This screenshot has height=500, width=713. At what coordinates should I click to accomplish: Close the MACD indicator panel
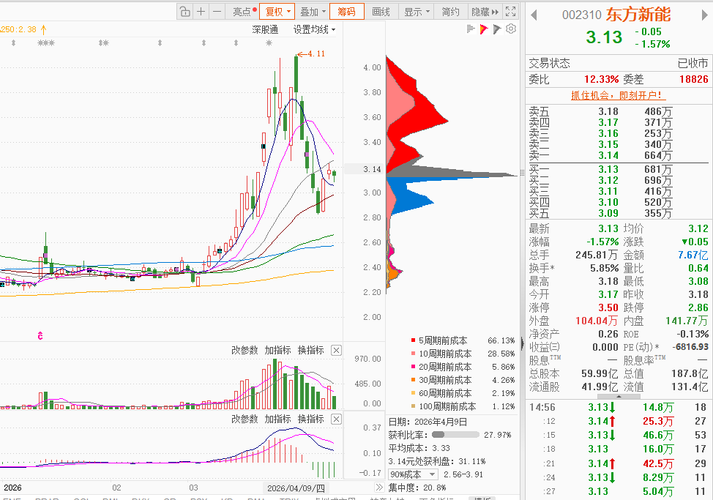point(336,419)
